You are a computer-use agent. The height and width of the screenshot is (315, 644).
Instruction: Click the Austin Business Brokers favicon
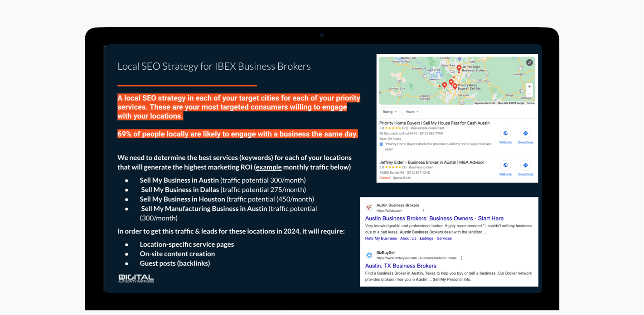pos(369,208)
